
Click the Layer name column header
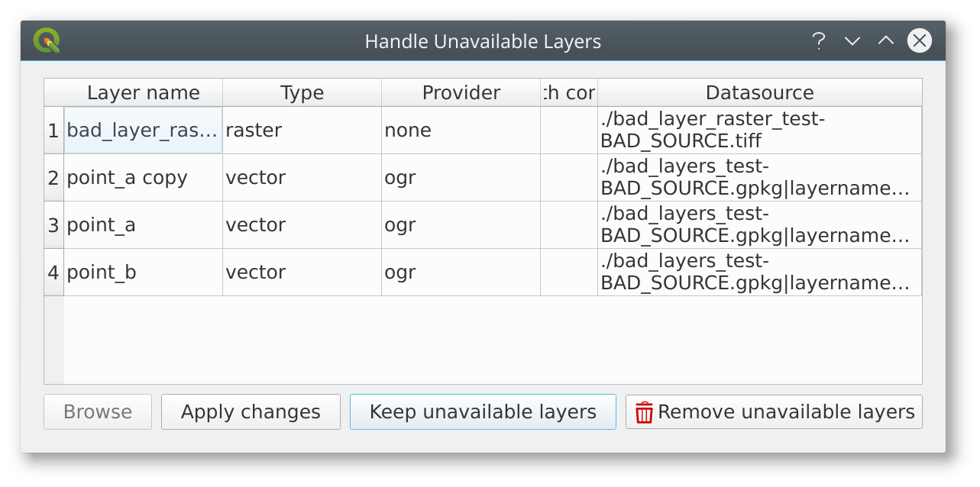click(143, 92)
